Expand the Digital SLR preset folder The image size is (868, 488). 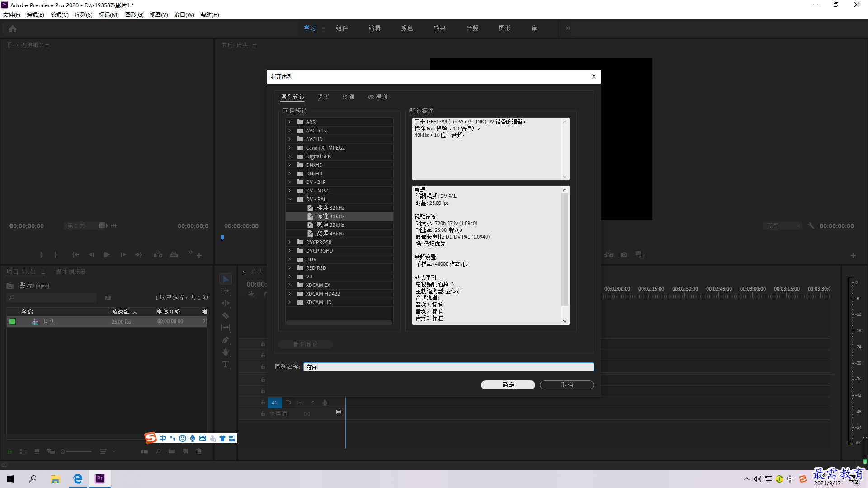[x=290, y=156]
